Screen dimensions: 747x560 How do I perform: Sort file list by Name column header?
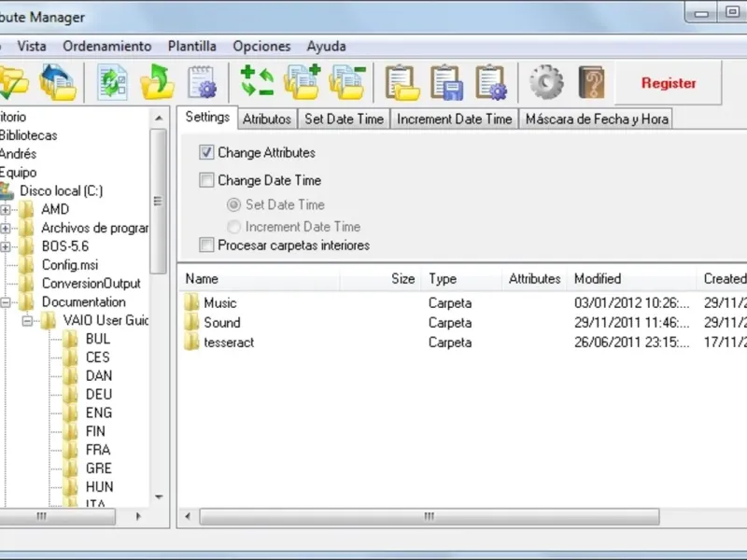pyautogui.click(x=260, y=278)
